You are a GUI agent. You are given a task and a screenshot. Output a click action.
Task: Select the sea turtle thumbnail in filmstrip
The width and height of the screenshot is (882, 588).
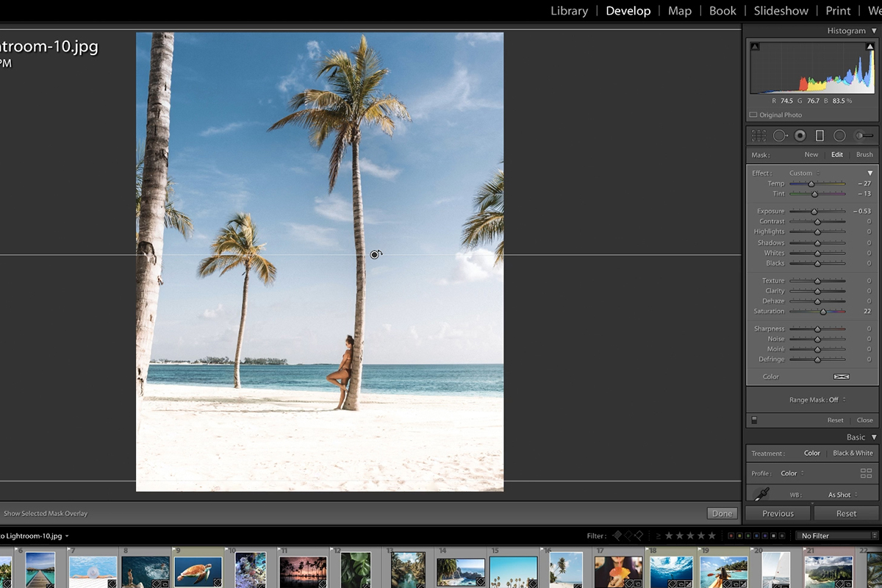(x=198, y=571)
